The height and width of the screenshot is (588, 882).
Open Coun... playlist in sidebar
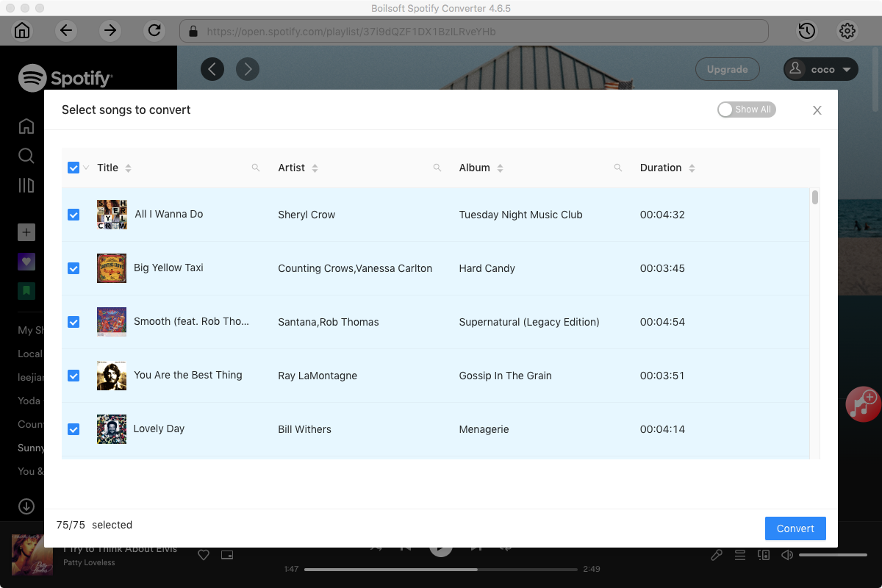click(x=31, y=424)
